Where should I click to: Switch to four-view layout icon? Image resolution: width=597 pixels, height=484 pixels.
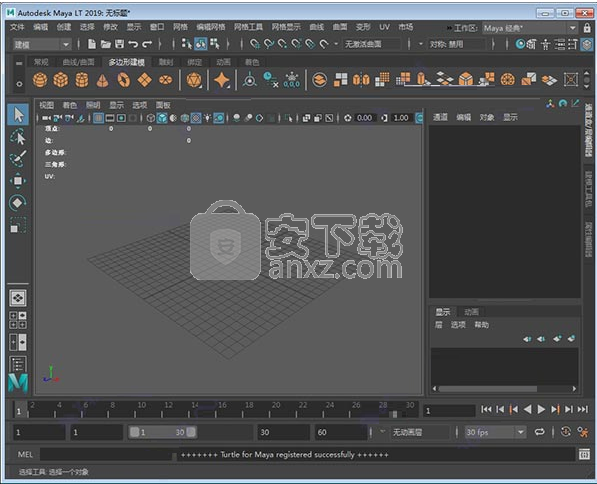[18, 319]
